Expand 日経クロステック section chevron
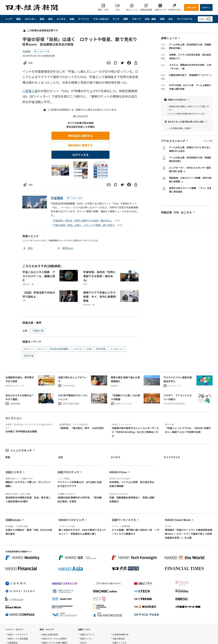The image size is (218, 644). (81, 472)
